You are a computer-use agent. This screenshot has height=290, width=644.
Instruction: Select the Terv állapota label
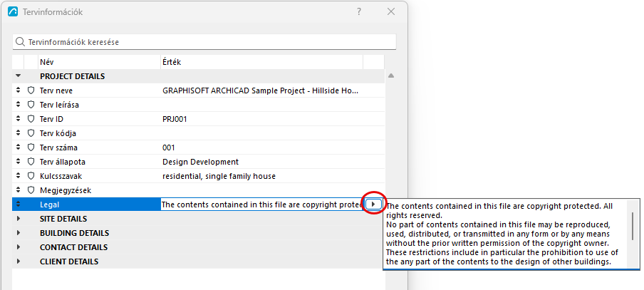[63, 162]
